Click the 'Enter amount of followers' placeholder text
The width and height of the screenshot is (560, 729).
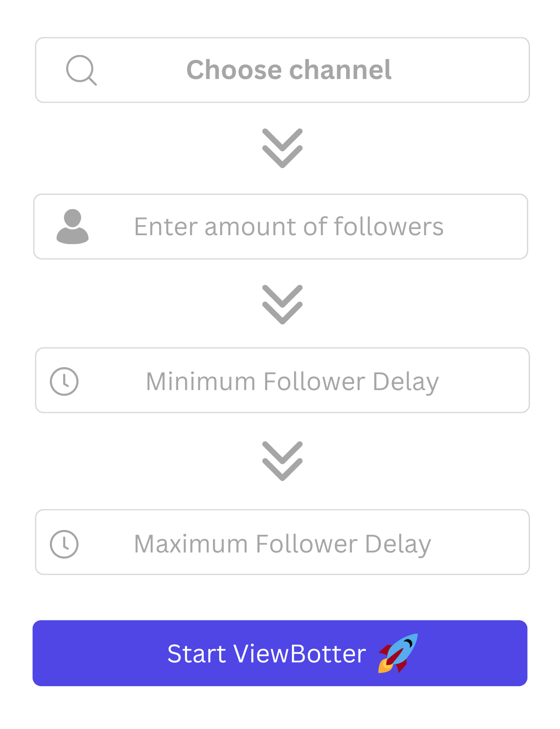pos(289,226)
